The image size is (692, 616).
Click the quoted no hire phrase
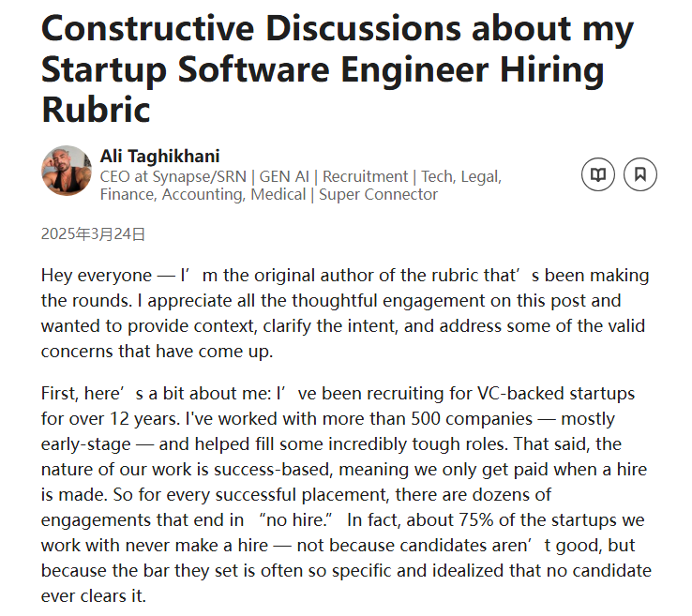click(x=296, y=520)
